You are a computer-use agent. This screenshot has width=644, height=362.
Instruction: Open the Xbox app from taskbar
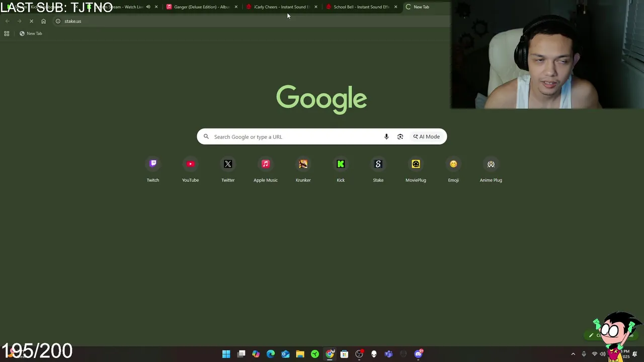point(315,354)
